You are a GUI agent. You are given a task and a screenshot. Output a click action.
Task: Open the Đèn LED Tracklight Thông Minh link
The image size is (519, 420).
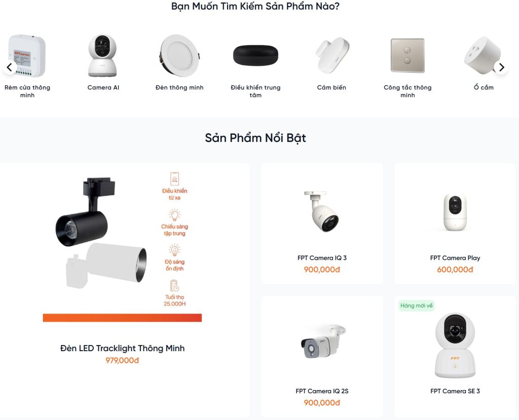point(123,348)
